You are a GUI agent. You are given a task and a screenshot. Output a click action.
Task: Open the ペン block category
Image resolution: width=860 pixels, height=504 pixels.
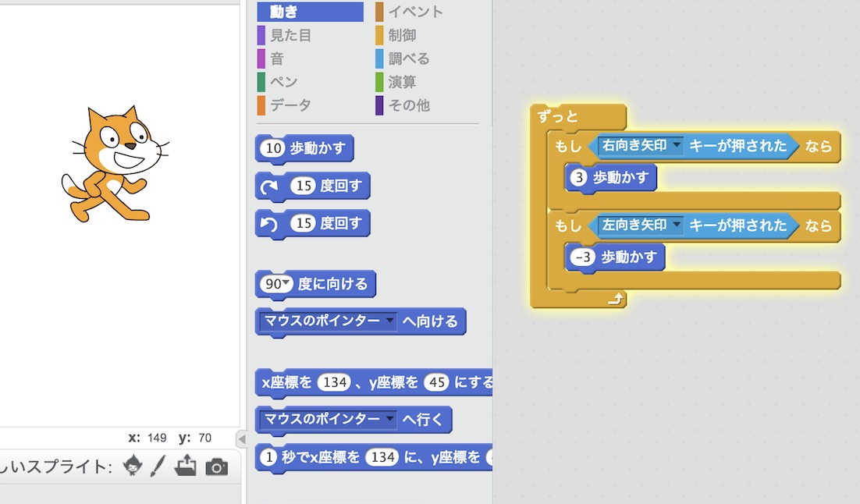[278, 82]
